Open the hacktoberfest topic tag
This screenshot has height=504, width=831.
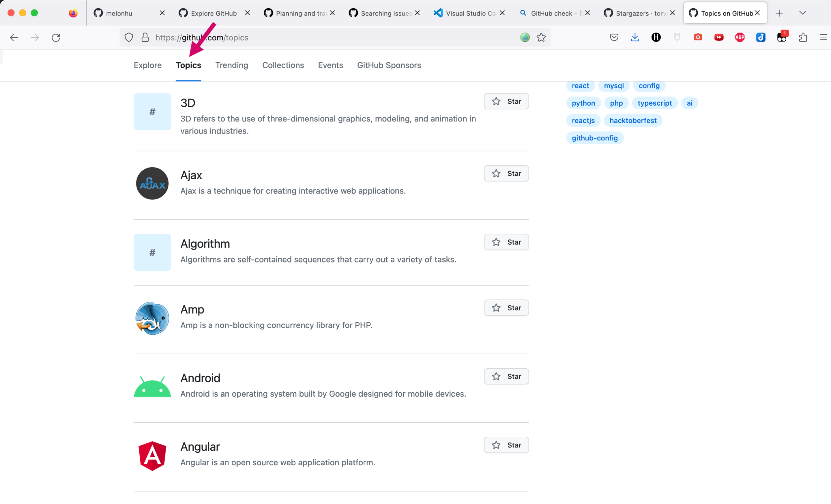click(x=633, y=120)
